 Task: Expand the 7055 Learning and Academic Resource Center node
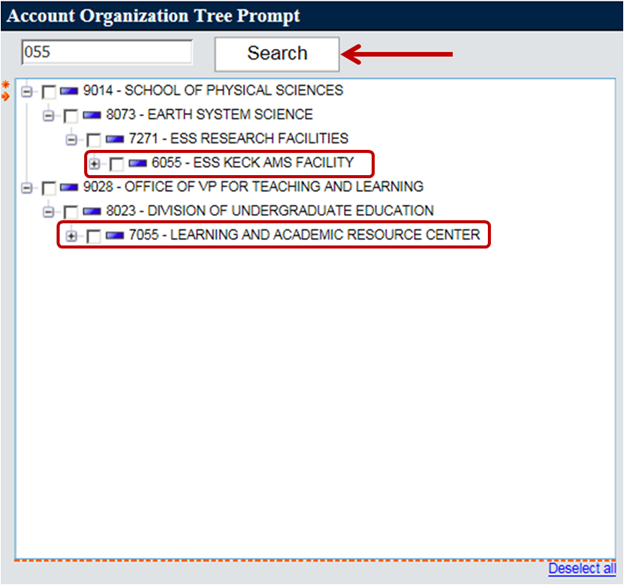(72, 236)
